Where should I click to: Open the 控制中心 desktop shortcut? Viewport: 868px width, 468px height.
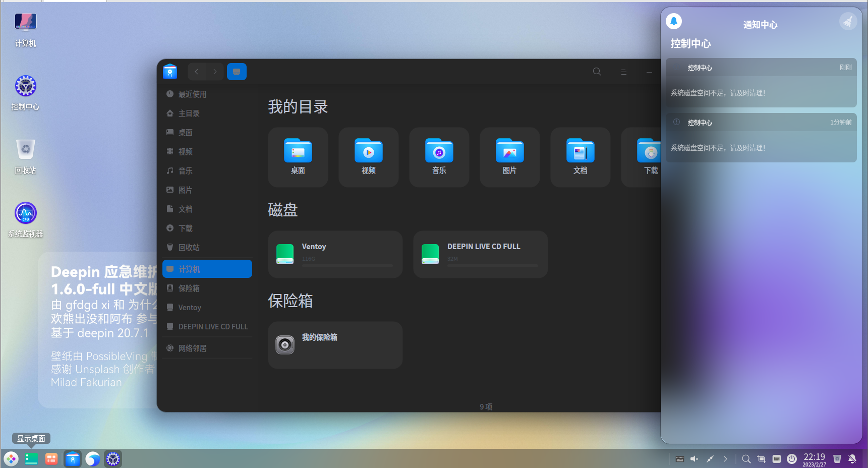26,93
